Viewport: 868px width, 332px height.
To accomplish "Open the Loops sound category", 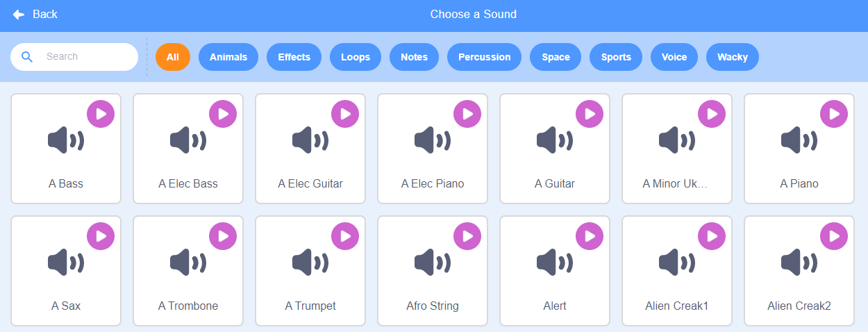I will (x=356, y=57).
